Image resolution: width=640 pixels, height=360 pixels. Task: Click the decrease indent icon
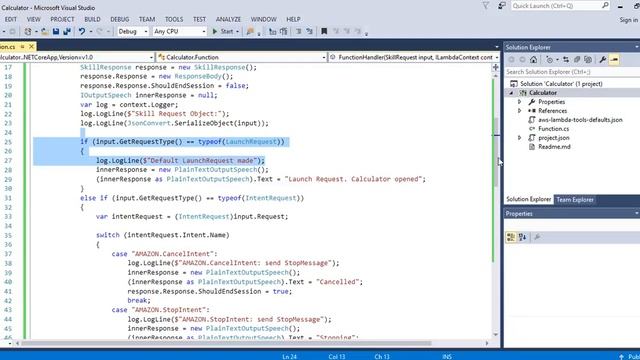coord(272,31)
